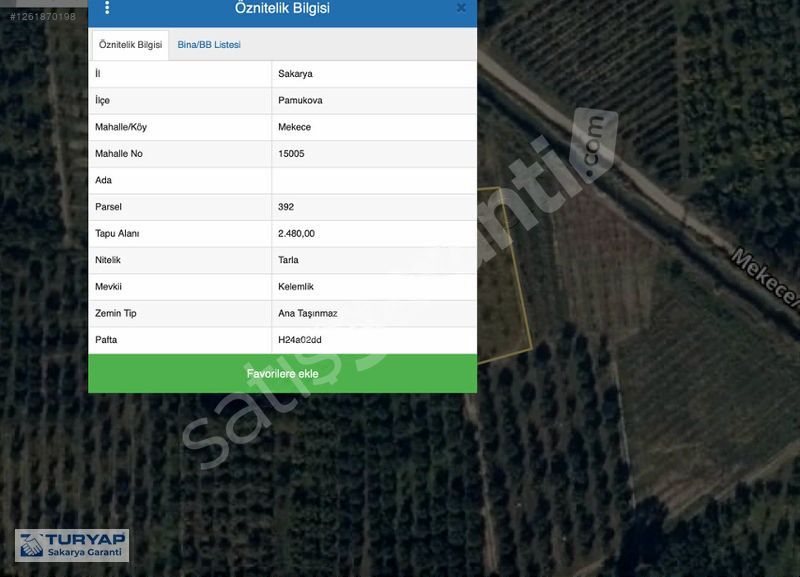Click the Mevkii value Kelemlik
This screenshot has width=800, height=577.
295,286
